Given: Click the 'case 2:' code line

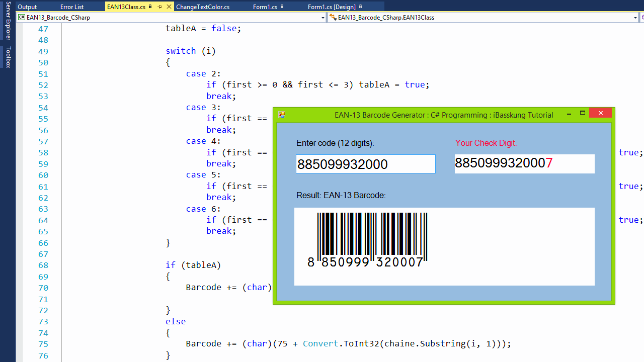Looking at the screenshot, I should [203, 73].
